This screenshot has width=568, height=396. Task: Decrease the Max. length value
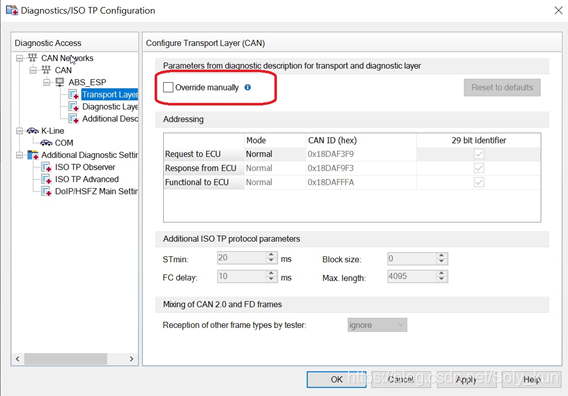tap(441, 279)
